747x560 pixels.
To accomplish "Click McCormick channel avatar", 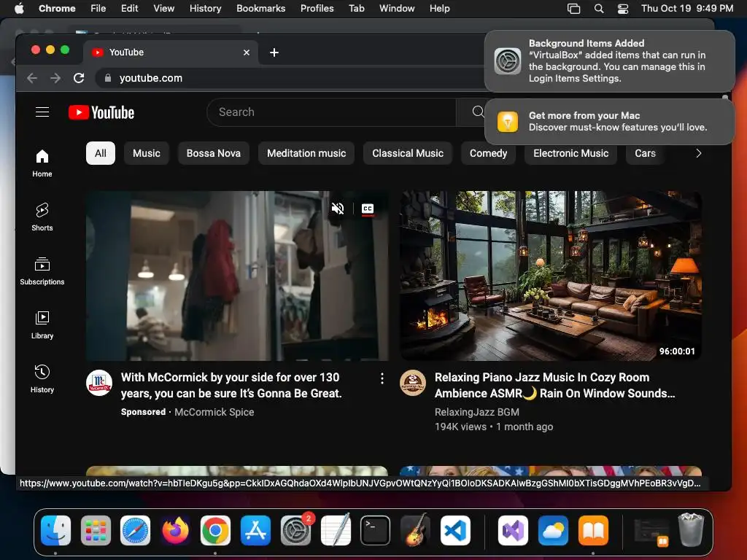I will tap(99, 383).
